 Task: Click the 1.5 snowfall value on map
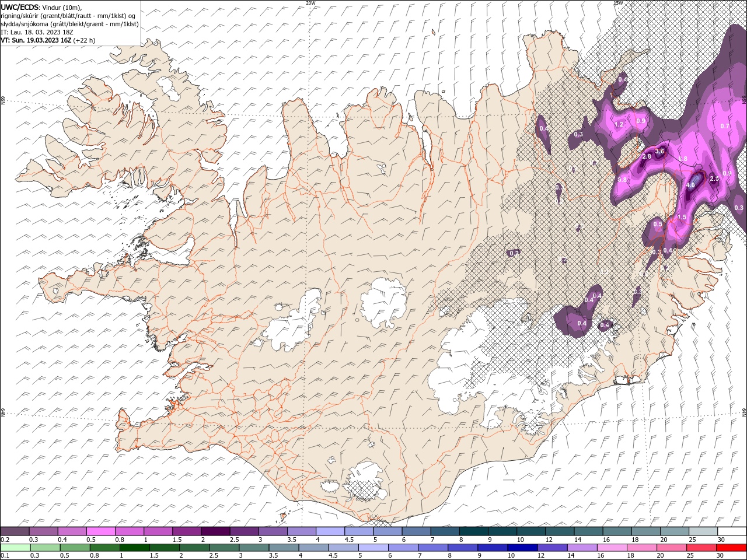pos(682,217)
